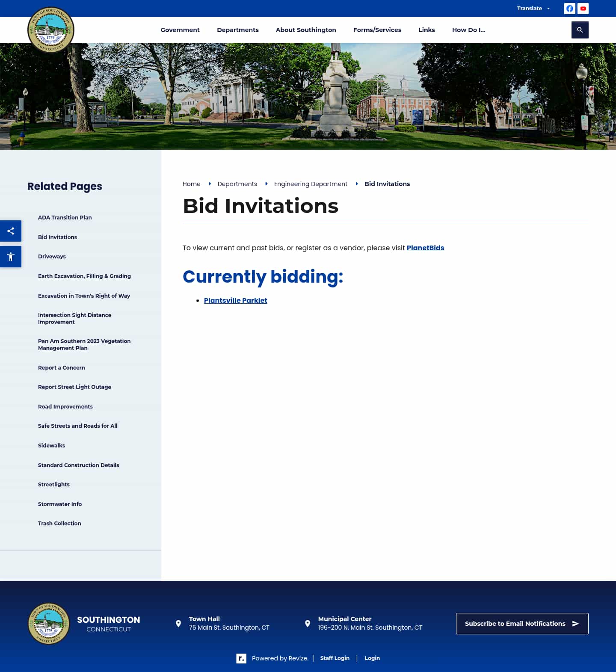Click the Town Hall map pin icon
The height and width of the screenshot is (672, 616).
point(178,624)
